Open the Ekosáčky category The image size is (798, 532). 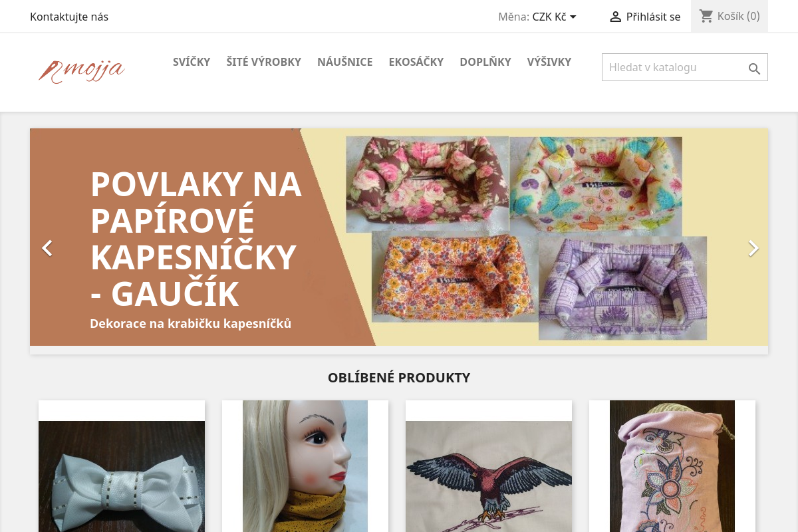click(x=416, y=62)
